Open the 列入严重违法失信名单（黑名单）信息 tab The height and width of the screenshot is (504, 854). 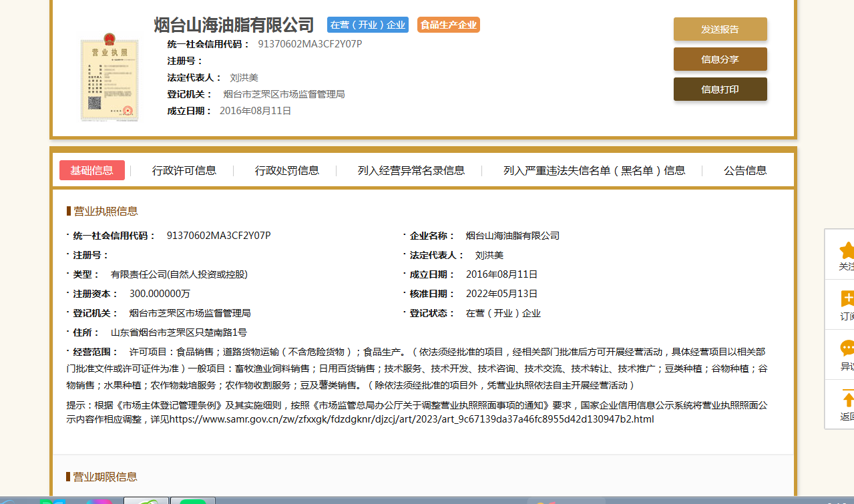point(594,170)
